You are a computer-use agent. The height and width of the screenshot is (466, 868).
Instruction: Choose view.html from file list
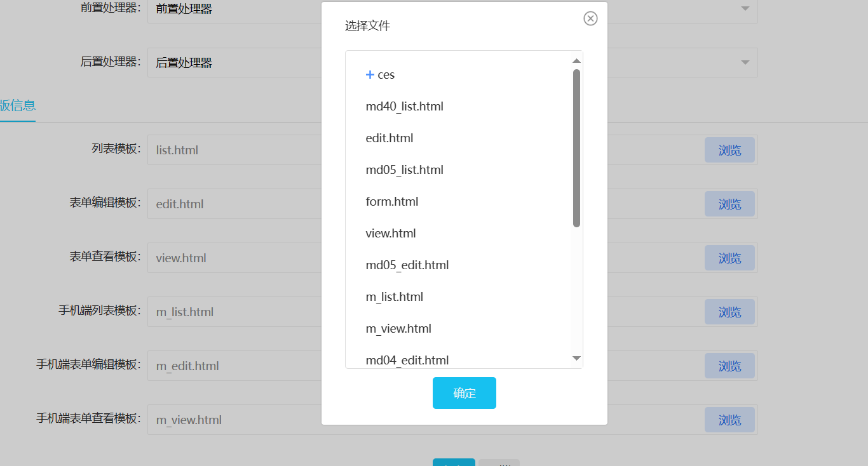(390, 234)
